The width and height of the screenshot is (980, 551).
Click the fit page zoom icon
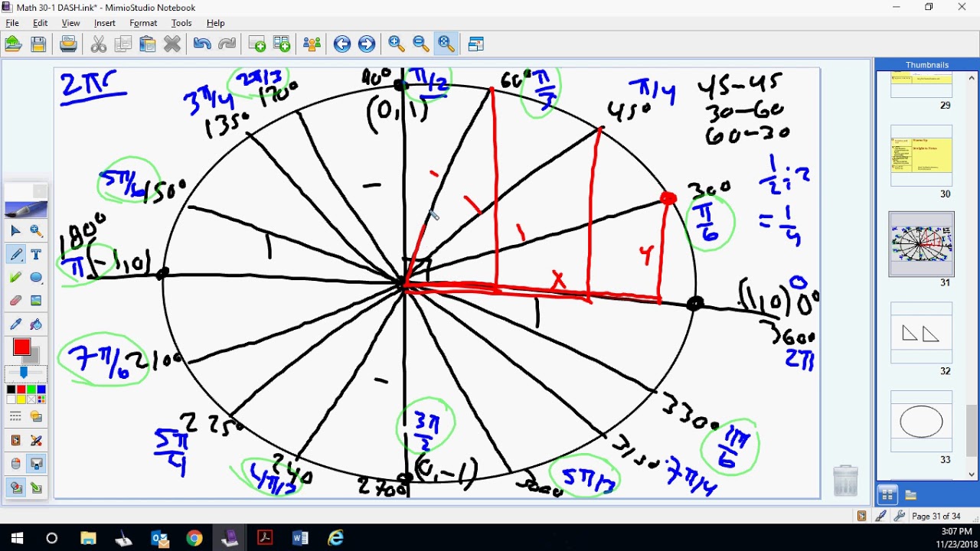coord(446,44)
